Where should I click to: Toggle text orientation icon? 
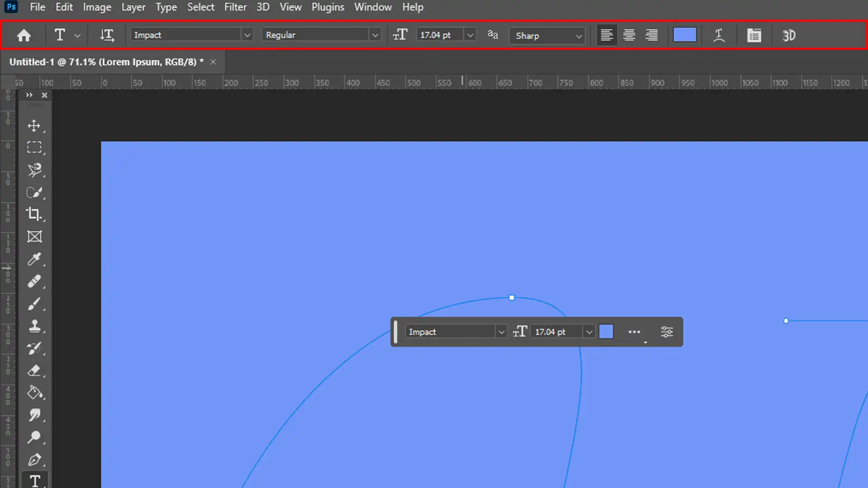pyautogui.click(x=107, y=35)
